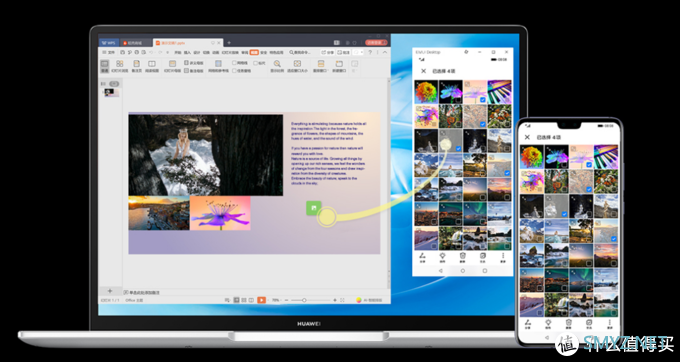Cancel selection with the X in the EMUI Desktop gallery
Viewport: 680px width, 362px height.
(x=424, y=71)
